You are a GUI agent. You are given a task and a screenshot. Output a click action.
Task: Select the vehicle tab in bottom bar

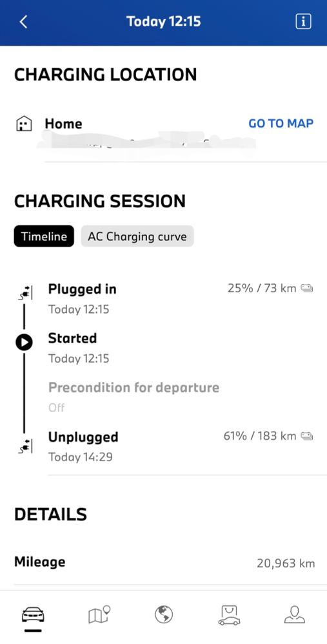click(x=33, y=616)
